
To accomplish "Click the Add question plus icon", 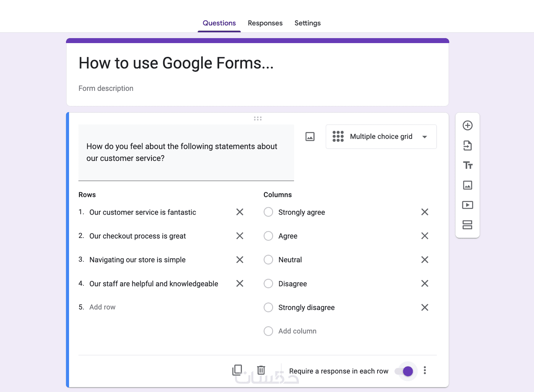I will 467,125.
